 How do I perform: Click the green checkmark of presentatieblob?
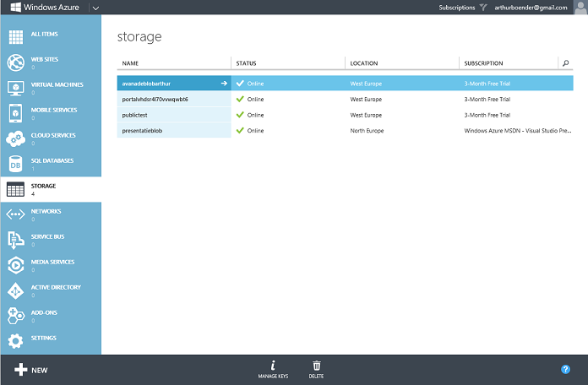click(x=240, y=131)
